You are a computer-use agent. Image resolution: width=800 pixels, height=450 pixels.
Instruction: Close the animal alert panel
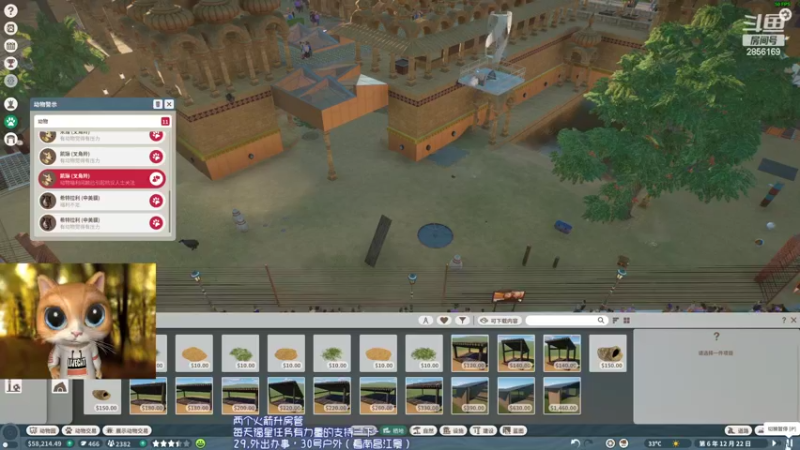[x=169, y=104]
